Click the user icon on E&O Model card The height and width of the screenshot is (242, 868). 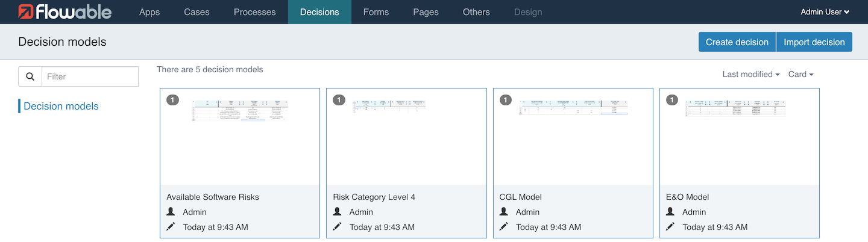coord(670,212)
